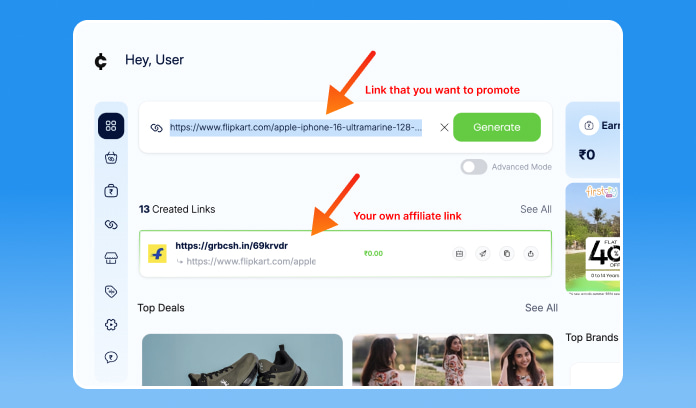Open the grbcsh.in/69krvdr short link
The width and height of the screenshot is (696, 408).
tap(232, 246)
